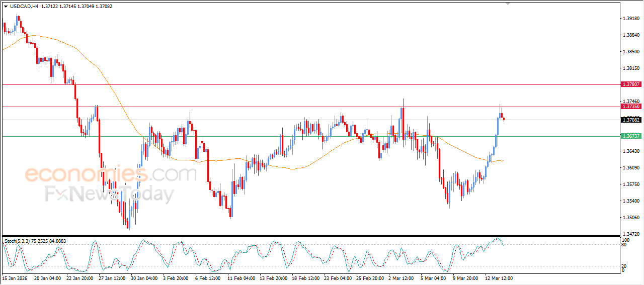The image size is (644, 285).
Task: Select the red 1.37350 price label
Action: point(631,107)
